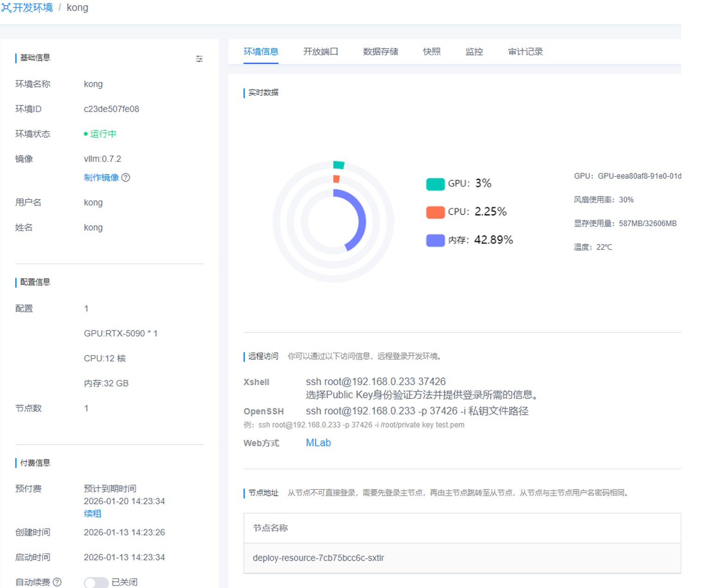Click the 续租 renewal link
This screenshot has width=702, height=588.
click(92, 514)
